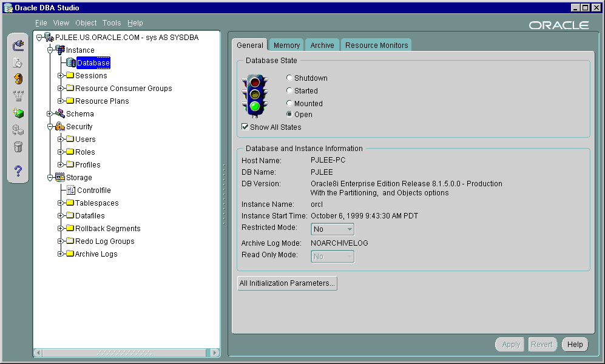Select the Shutdown radio button
605x364 pixels.
pos(289,78)
